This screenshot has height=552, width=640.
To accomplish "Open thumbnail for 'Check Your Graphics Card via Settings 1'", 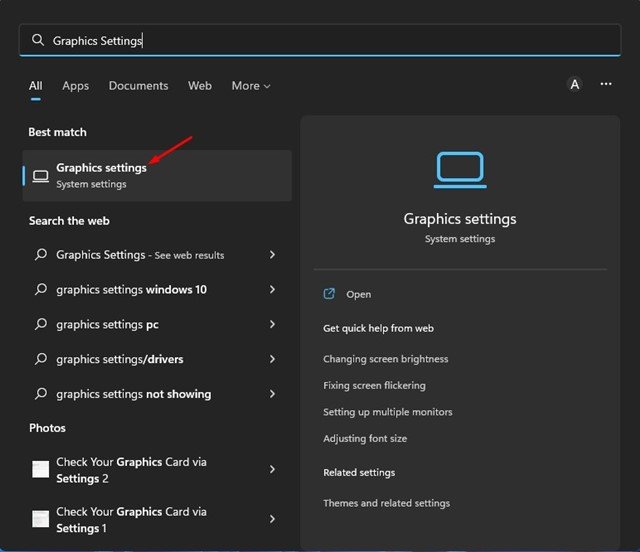I will (40, 519).
